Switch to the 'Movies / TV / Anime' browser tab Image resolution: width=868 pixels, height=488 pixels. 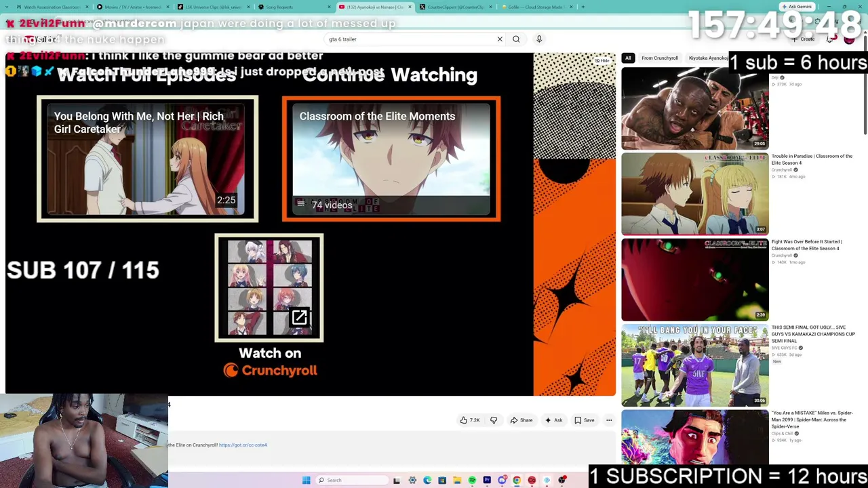point(134,7)
